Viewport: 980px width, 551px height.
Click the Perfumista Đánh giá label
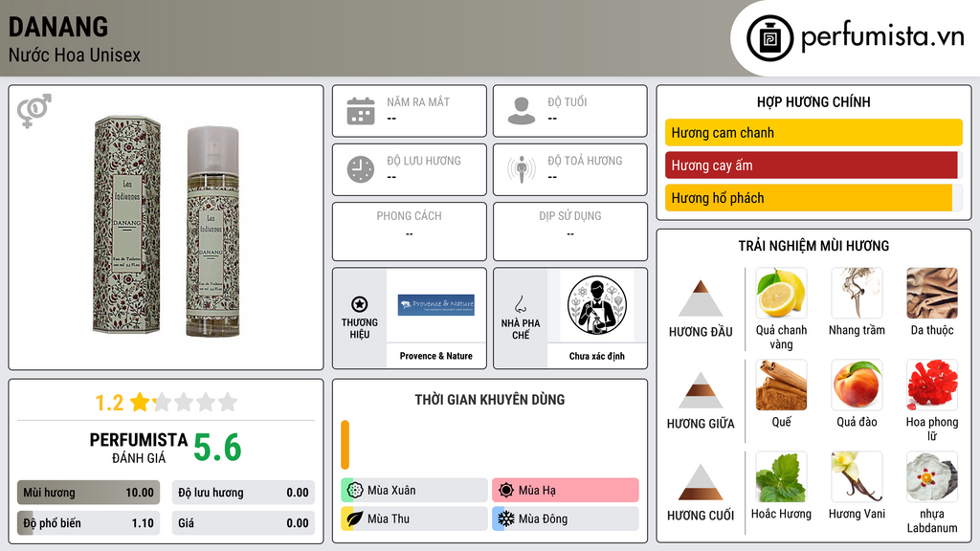[139, 448]
